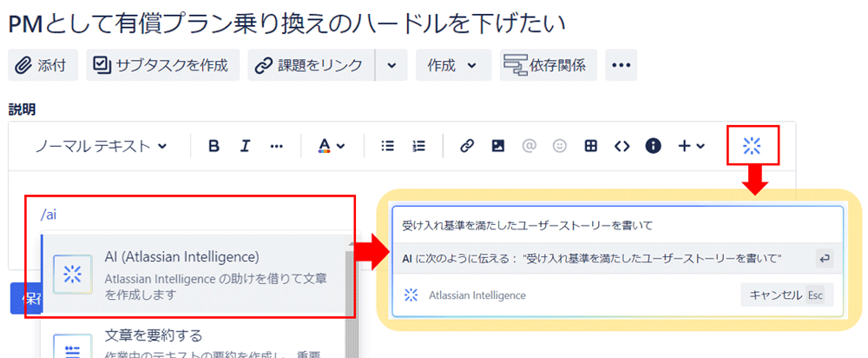Screen dimensions: 868x358
Task: Insert an image from toolbar
Action: click(x=498, y=146)
